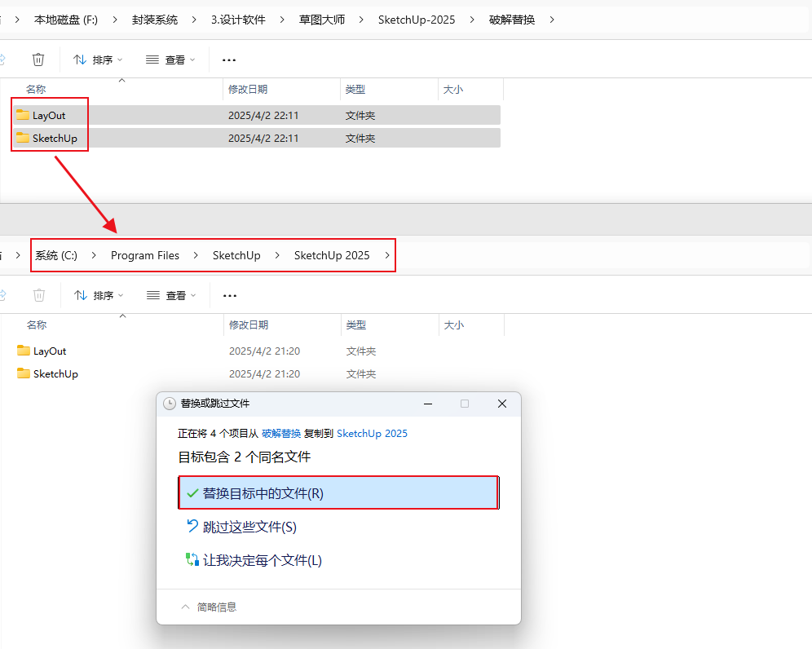Expand the chevron after 本地磁盘 (F:) in the address bar

(114, 20)
